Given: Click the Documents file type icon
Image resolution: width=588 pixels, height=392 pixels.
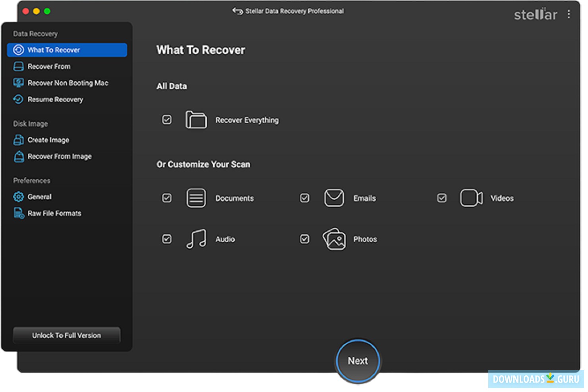Looking at the screenshot, I should (196, 198).
